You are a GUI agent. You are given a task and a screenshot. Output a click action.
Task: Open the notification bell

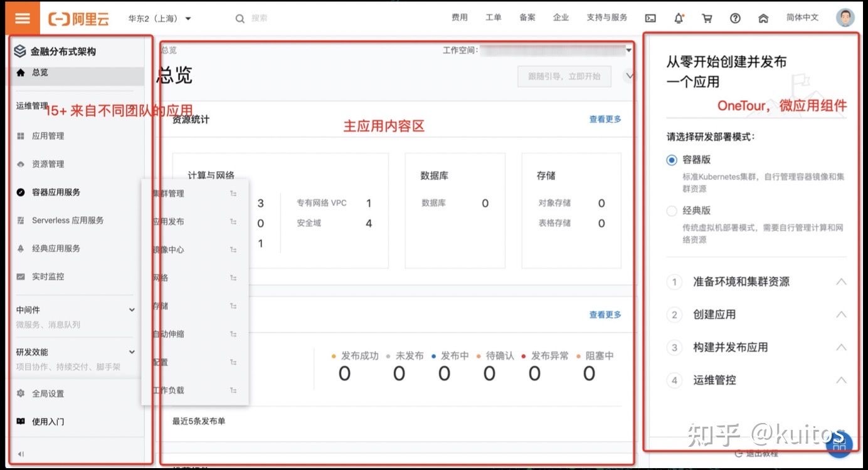(x=679, y=19)
